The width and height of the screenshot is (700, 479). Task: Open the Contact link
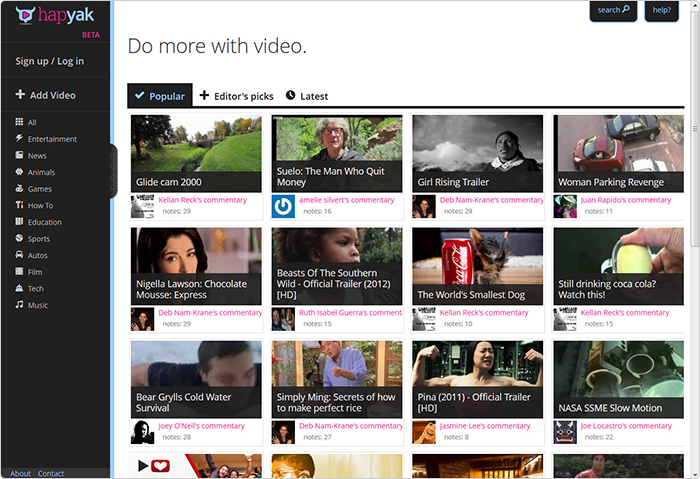point(51,473)
